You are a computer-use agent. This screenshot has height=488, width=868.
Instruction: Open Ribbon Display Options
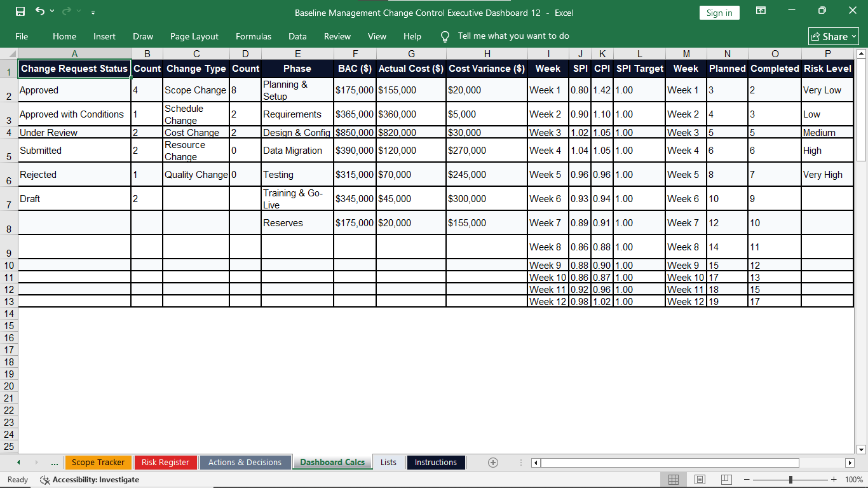click(761, 11)
